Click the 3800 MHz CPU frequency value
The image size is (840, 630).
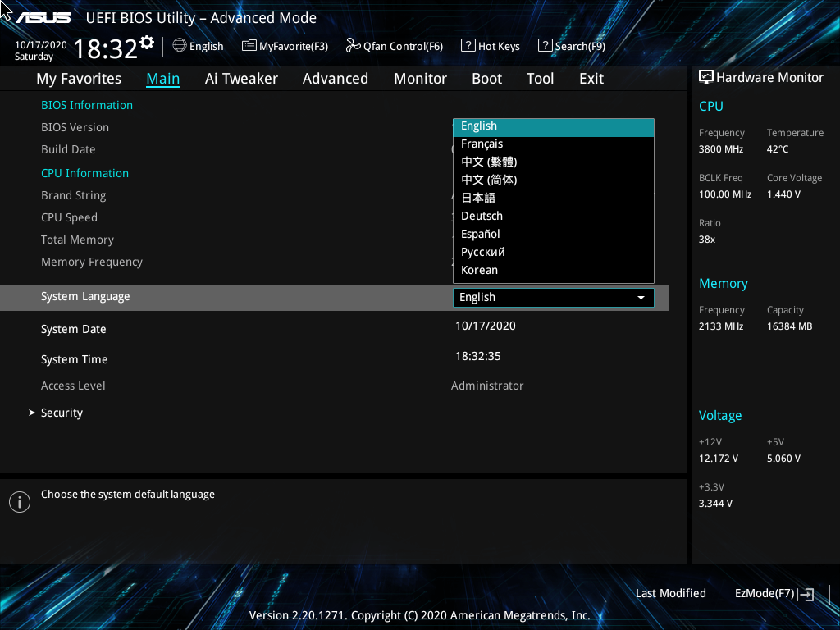click(721, 149)
